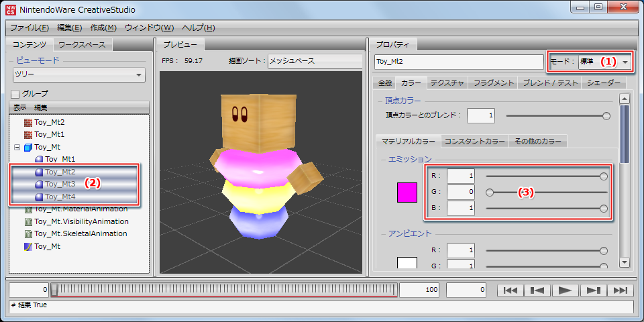Click the Toy_Mt.SkeletalAnimation icon

pos(28,234)
